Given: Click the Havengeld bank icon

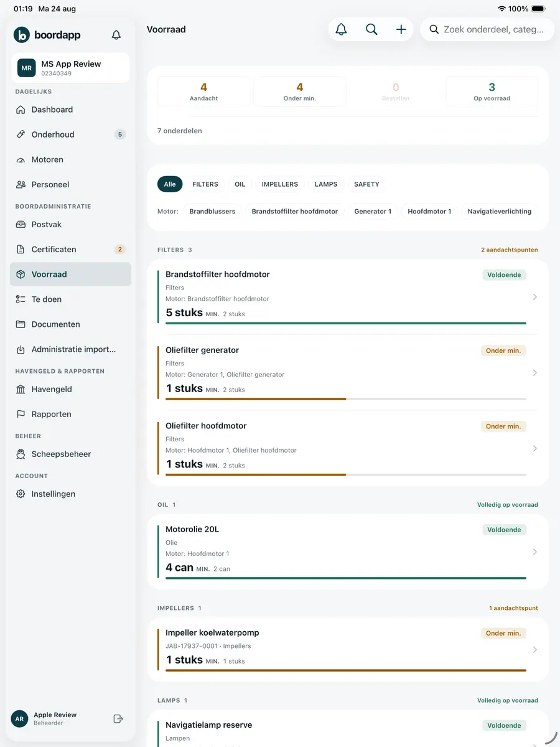Looking at the screenshot, I should (21, 389).
